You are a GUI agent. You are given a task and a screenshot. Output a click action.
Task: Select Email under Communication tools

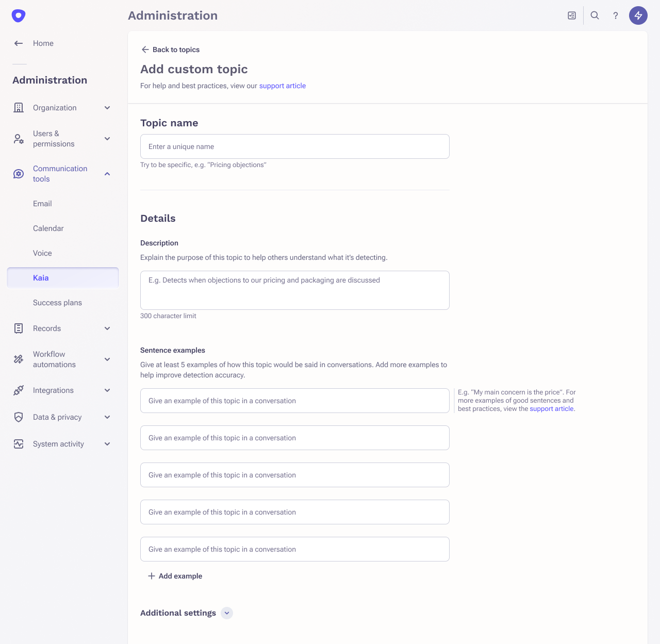tap(42, 204)
